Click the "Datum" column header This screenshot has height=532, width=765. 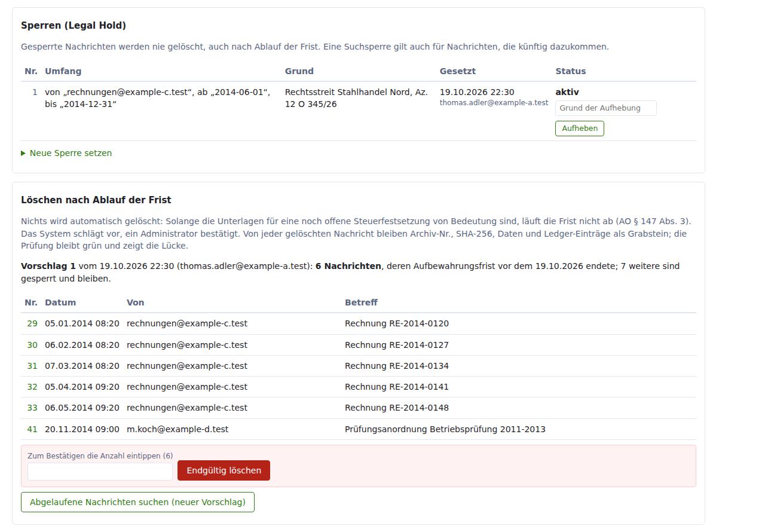60,302
